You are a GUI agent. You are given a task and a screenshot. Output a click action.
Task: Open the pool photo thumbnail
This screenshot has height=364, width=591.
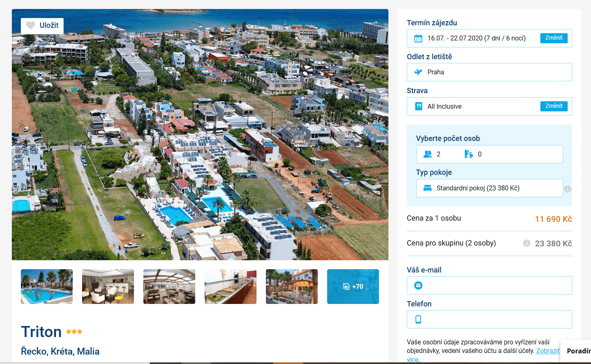point(47,286)
